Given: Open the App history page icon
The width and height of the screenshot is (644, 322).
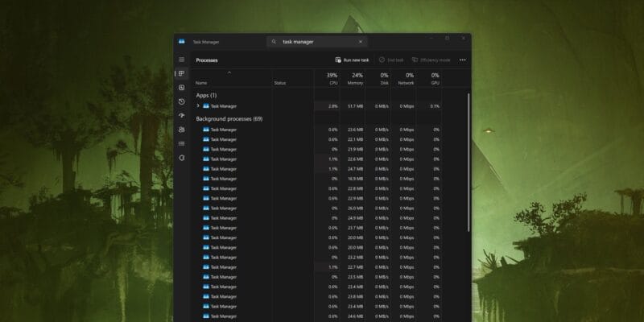Looking at the screenshot, I should point(182,101).
